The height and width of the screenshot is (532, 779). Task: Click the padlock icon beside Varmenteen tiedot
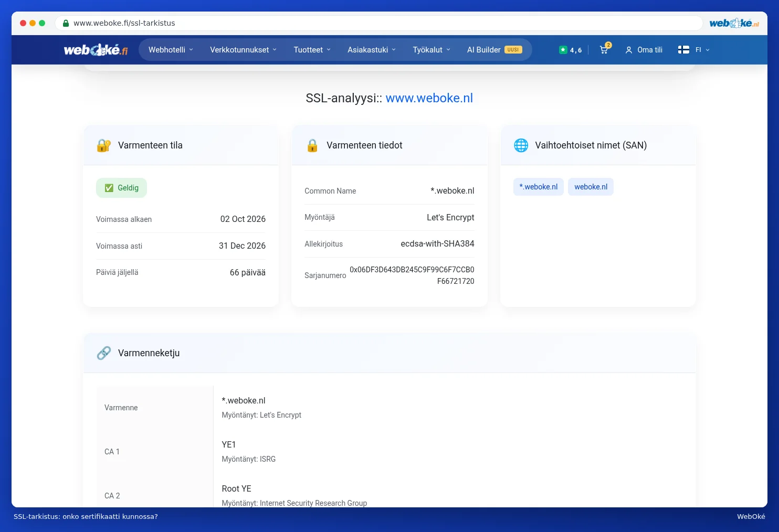(x=312, y=145)
